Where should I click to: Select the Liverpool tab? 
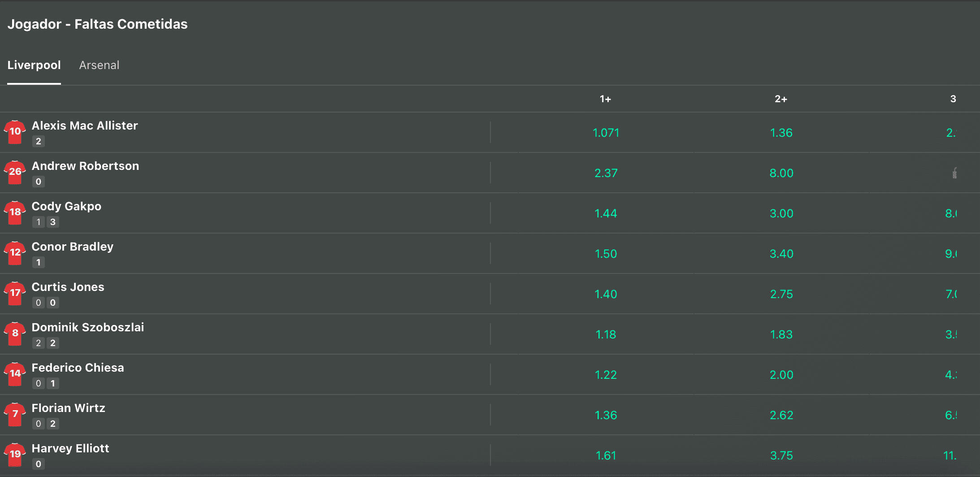point(34,65)
